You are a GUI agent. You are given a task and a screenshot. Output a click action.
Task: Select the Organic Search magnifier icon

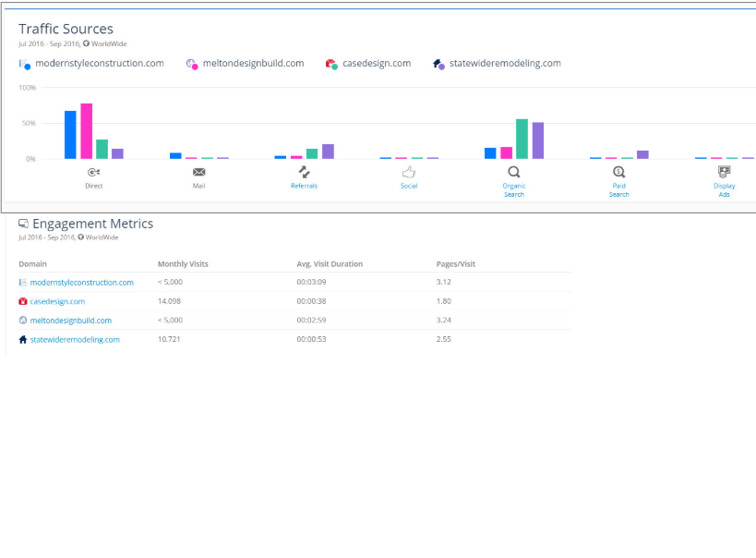tap(514, 172)
